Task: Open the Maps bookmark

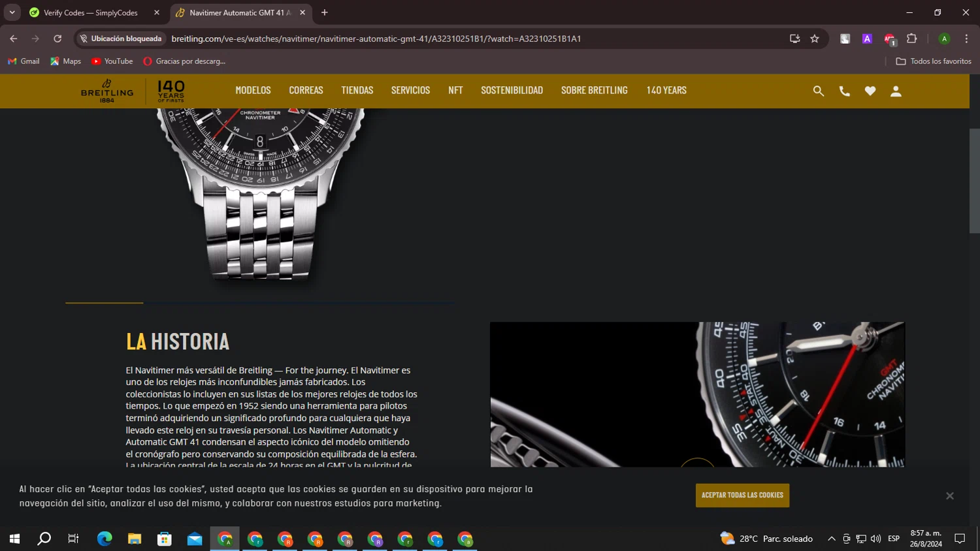Action: 65,61
